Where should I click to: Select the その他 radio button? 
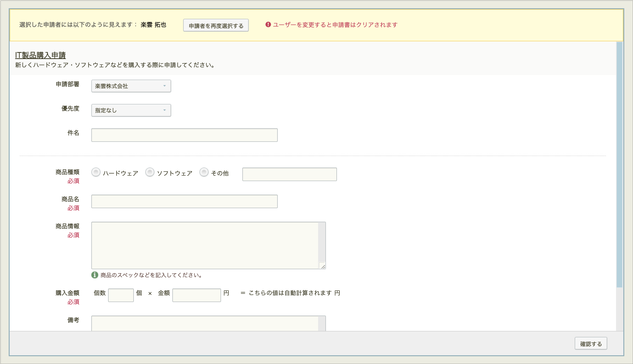[204, 172]
